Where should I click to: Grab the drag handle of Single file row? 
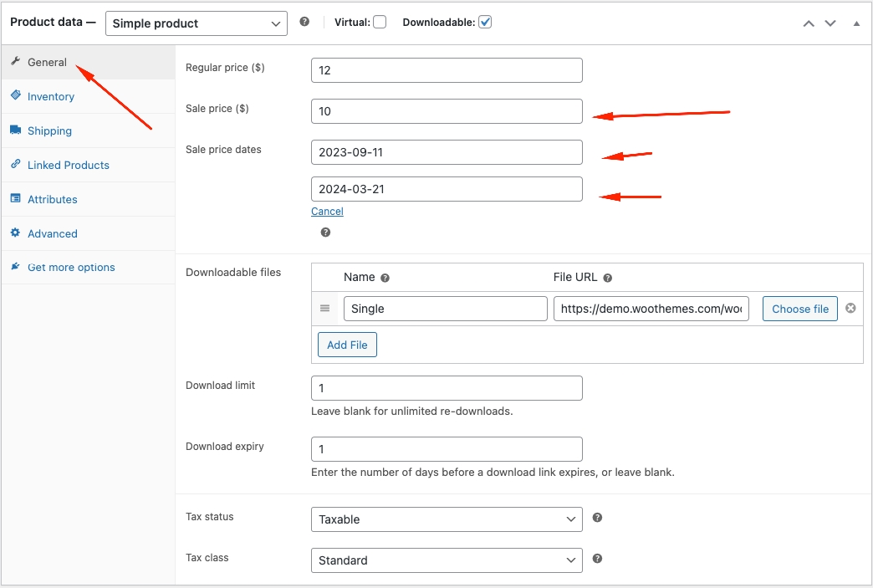(x=325, y=309)
